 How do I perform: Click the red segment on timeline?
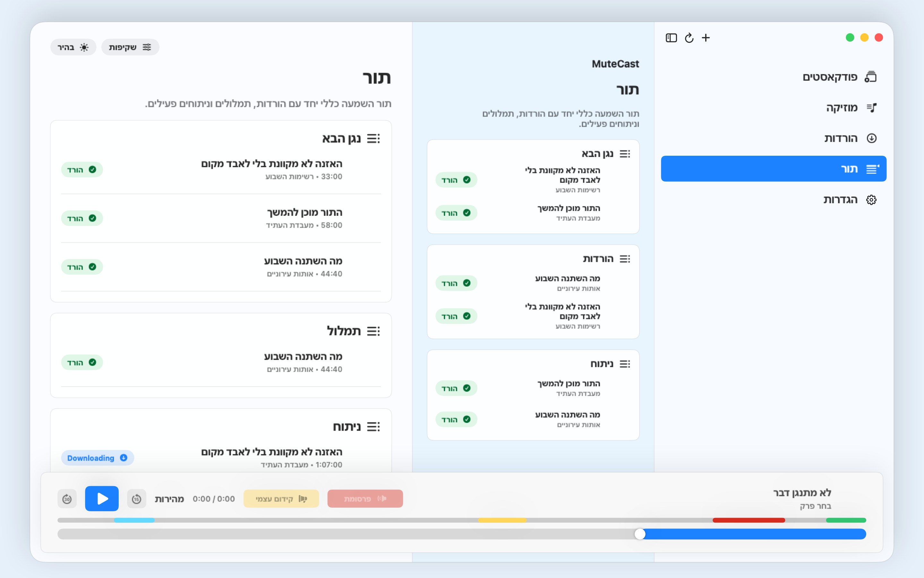tap(749, 520)
